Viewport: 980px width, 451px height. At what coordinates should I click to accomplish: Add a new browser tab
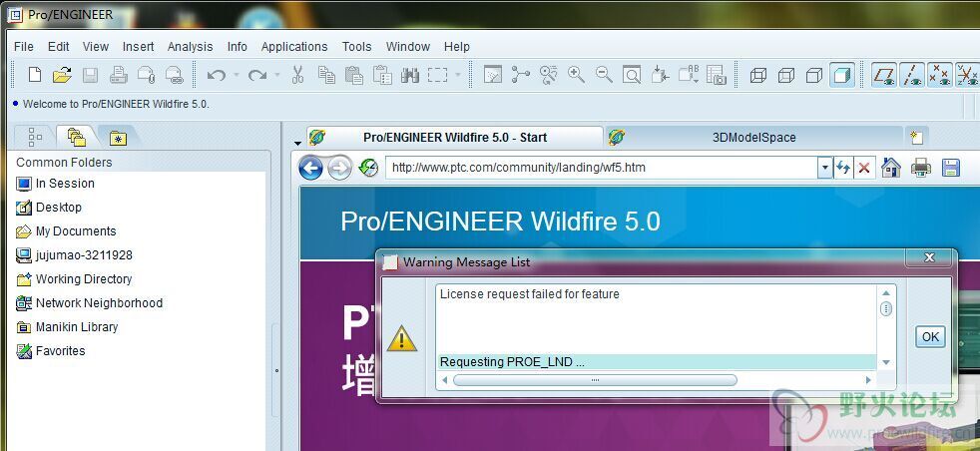(x=917, y=138)
